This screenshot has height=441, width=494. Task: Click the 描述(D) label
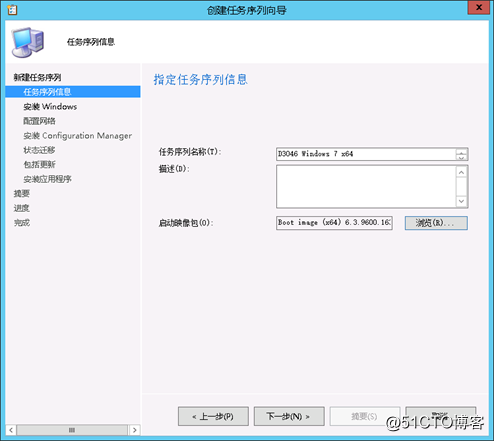pos(174,169)
